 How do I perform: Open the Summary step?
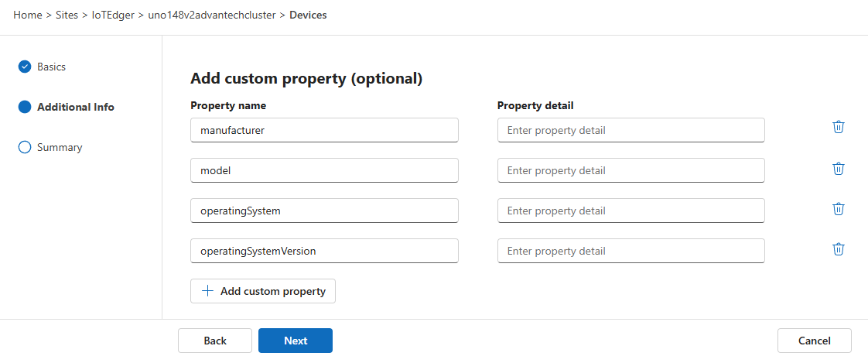pos(60,147)
